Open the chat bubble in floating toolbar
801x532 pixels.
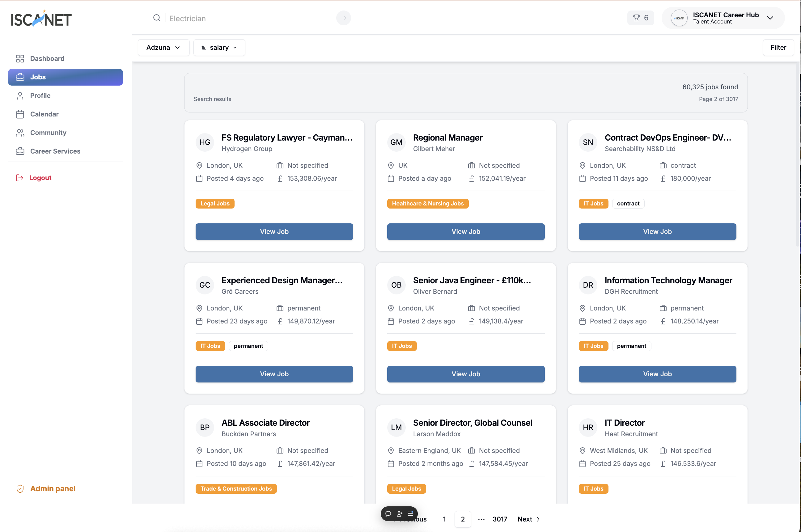388,513
